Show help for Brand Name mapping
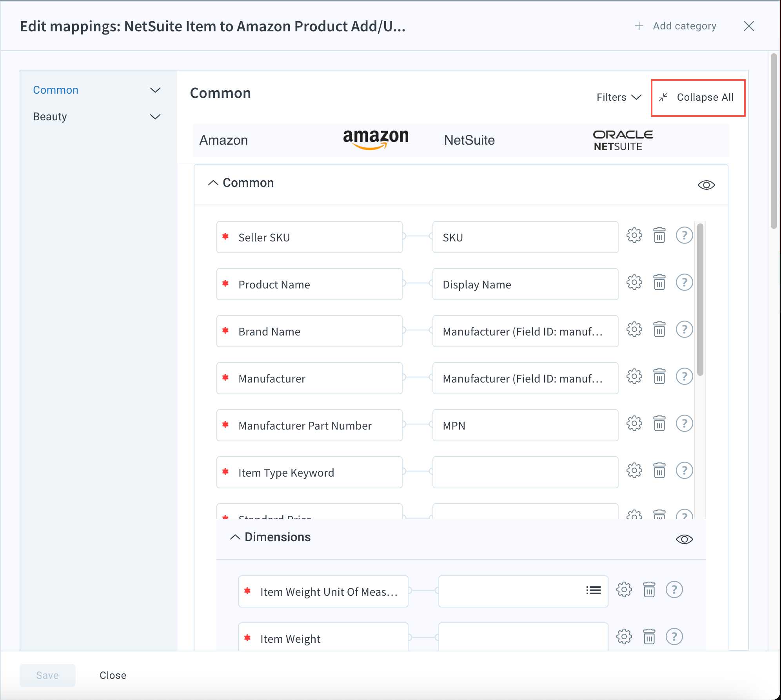 coord(684,330)
